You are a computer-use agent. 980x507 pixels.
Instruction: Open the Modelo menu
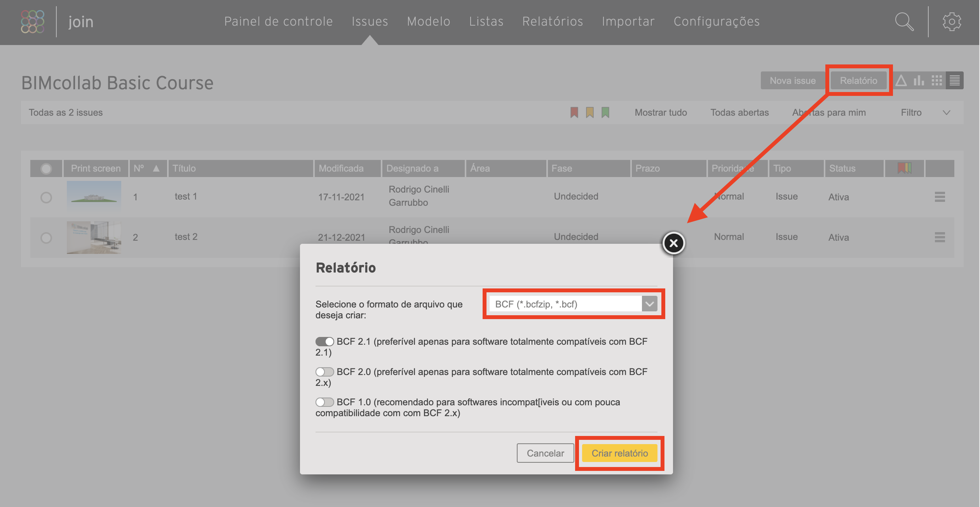pos(429,22)
